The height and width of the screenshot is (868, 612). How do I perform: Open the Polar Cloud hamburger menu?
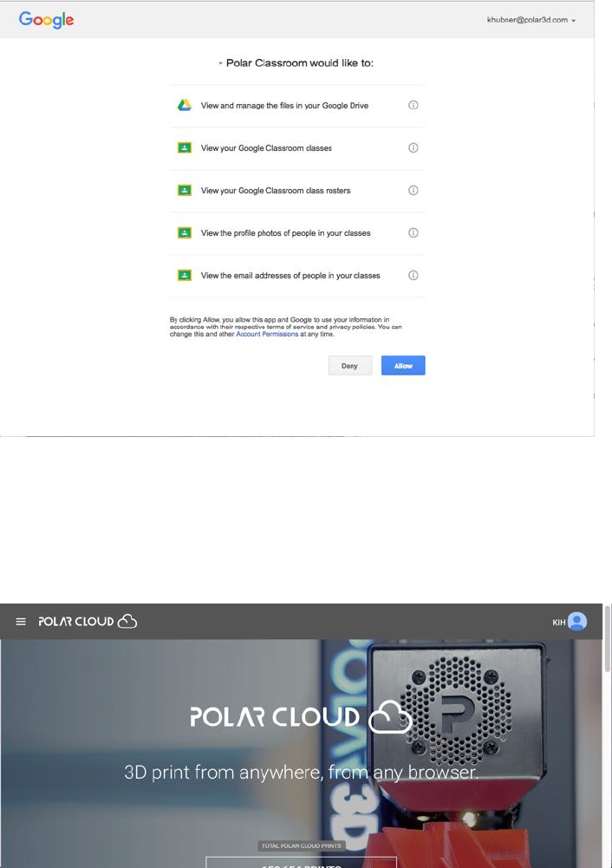21,622
